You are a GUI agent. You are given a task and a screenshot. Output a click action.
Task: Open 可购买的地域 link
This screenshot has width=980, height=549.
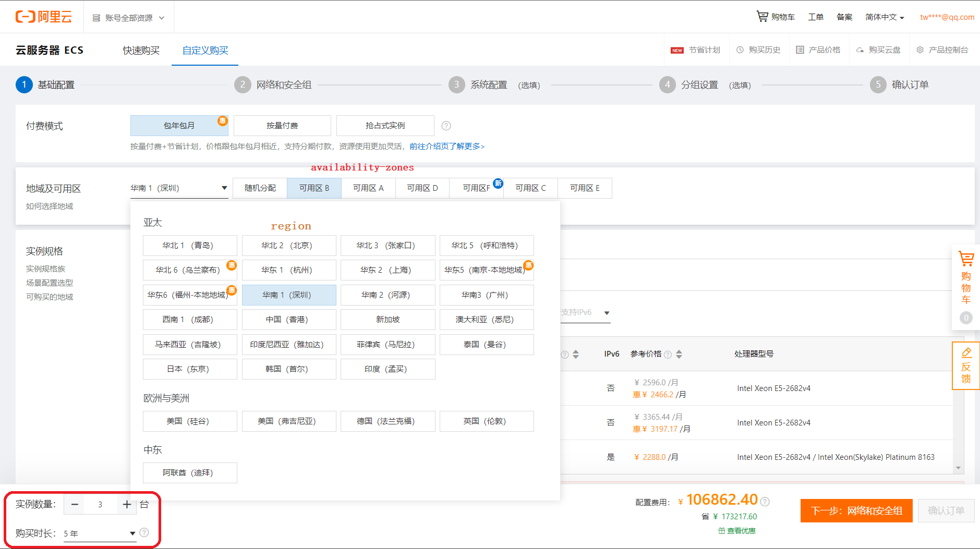click(x=50, y=297)
